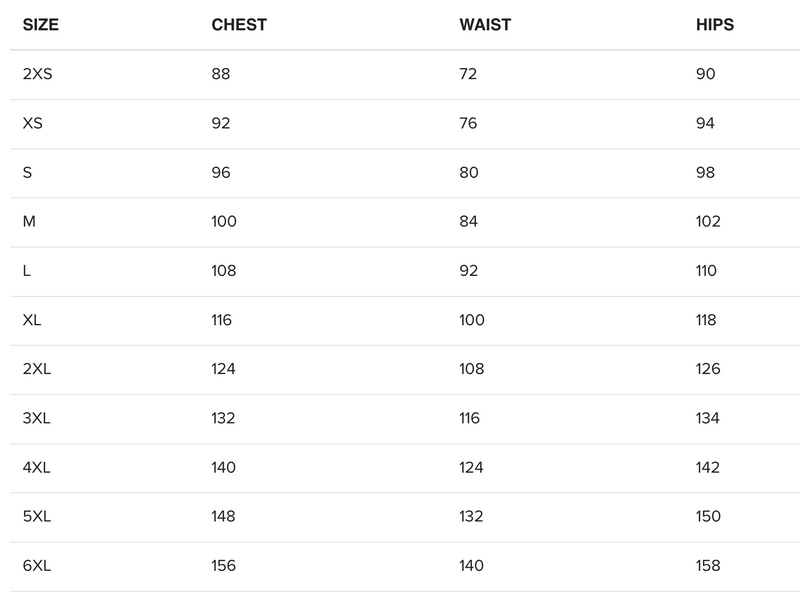
Task: Select the 3XL size label
Action: click(36, 419)
